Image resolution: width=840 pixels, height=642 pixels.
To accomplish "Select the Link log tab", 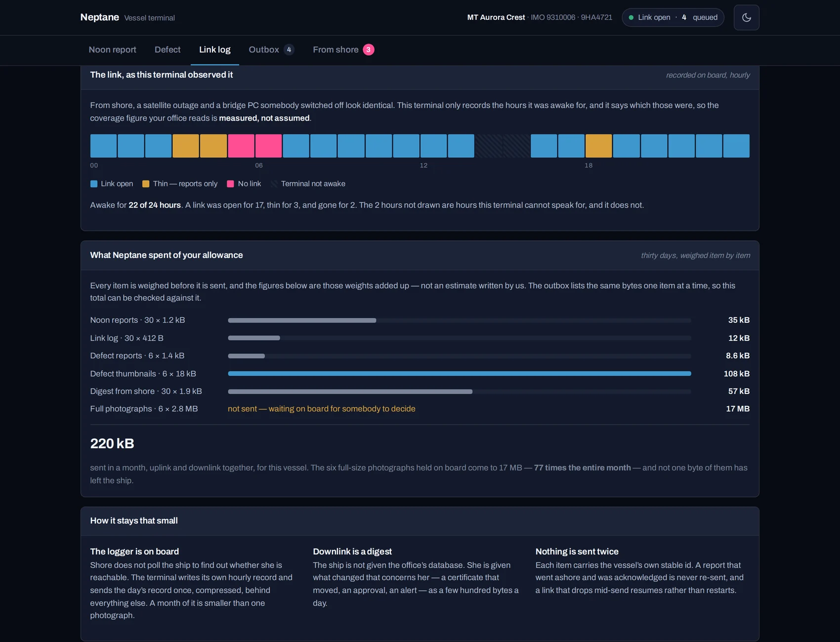I will pos(214,49).
